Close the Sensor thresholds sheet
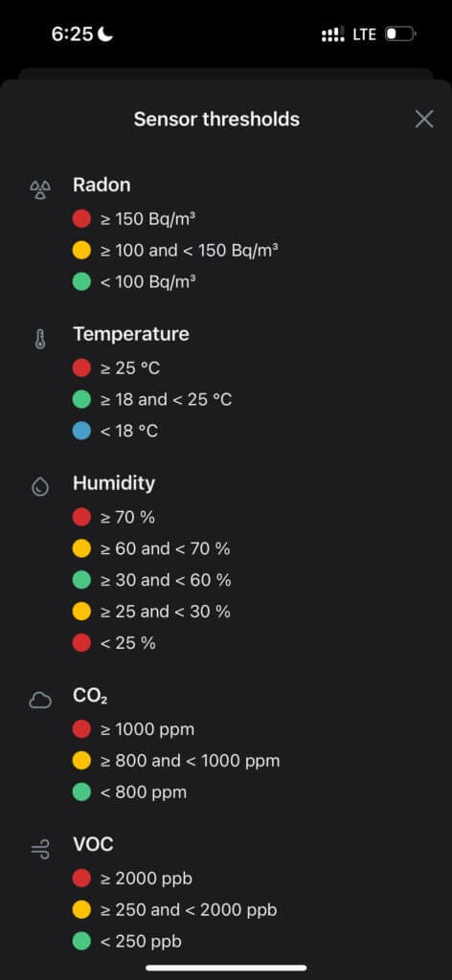 point(424,119)
